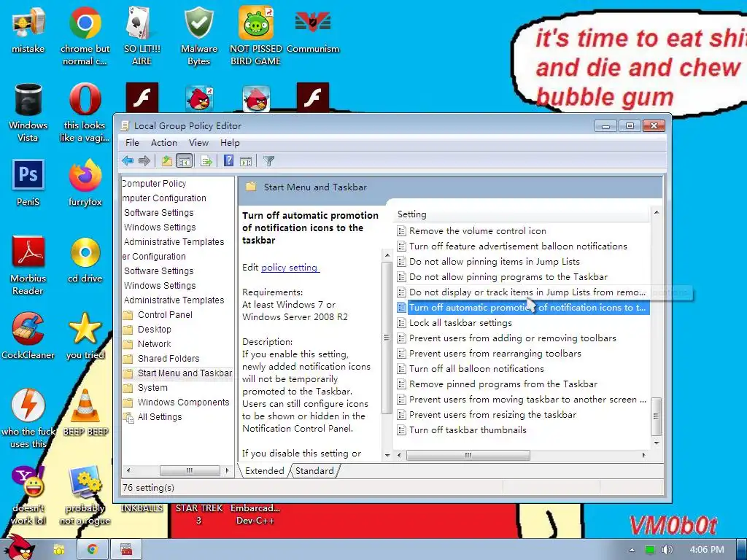Click the description pane's scroll-down arrow
The height and width of the screenshot is (560, 747).
(387, 455)
